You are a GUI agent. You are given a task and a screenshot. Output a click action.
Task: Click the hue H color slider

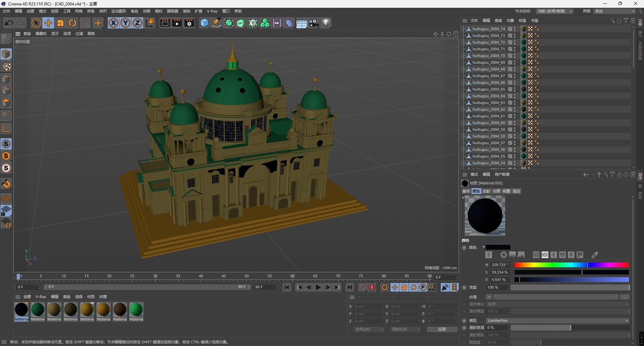[x=571, y=265]
